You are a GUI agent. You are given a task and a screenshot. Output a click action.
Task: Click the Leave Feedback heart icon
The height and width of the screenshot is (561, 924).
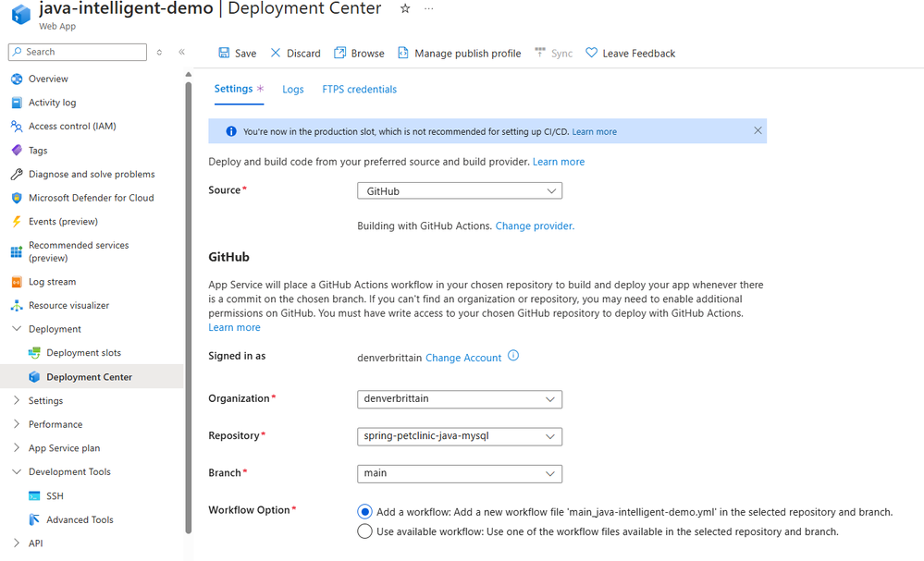pos(591,53)
